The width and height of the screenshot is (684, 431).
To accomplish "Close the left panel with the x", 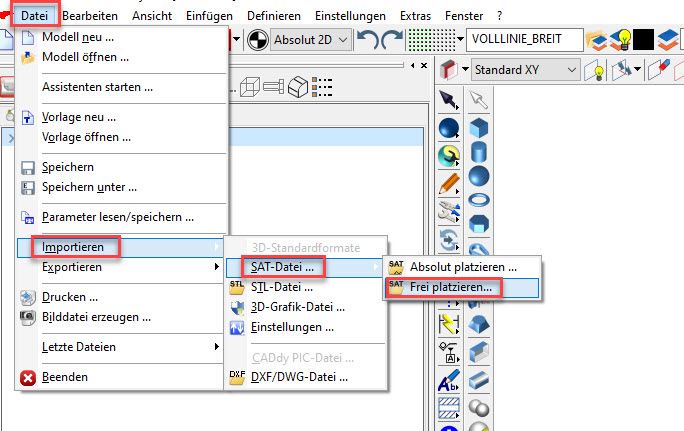I will point(424,65).
